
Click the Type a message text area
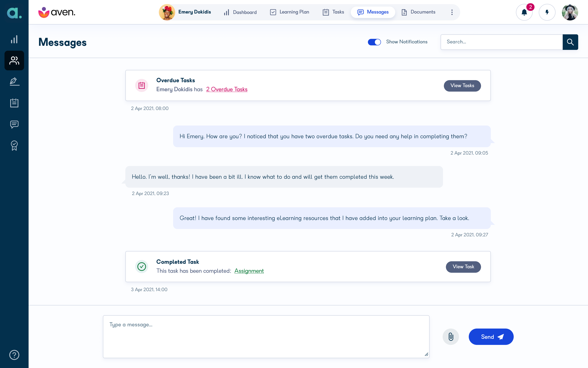click(x=266, y=337)
